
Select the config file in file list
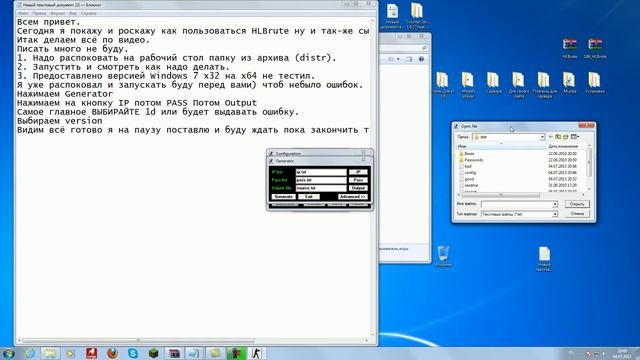tap(467, 173)
